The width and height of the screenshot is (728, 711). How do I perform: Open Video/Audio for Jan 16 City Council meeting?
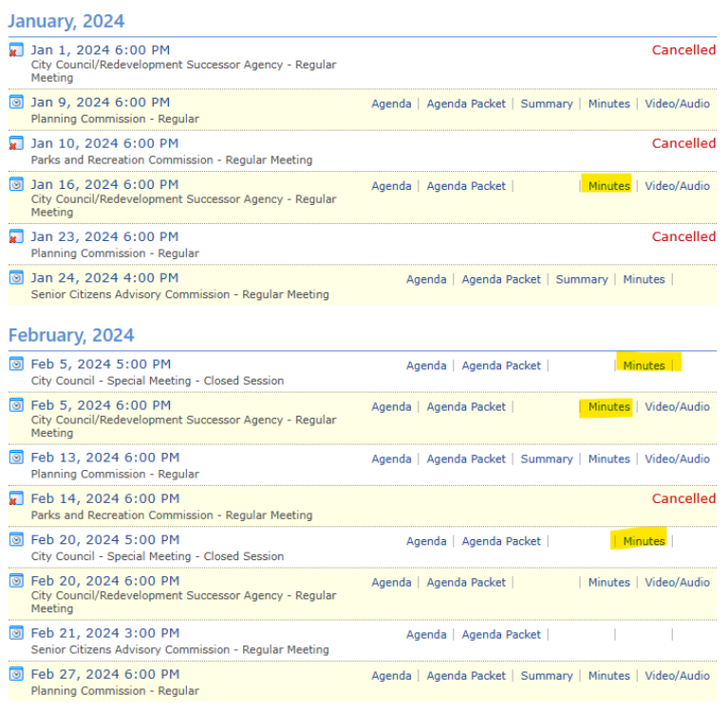click(x=678, y=186)
